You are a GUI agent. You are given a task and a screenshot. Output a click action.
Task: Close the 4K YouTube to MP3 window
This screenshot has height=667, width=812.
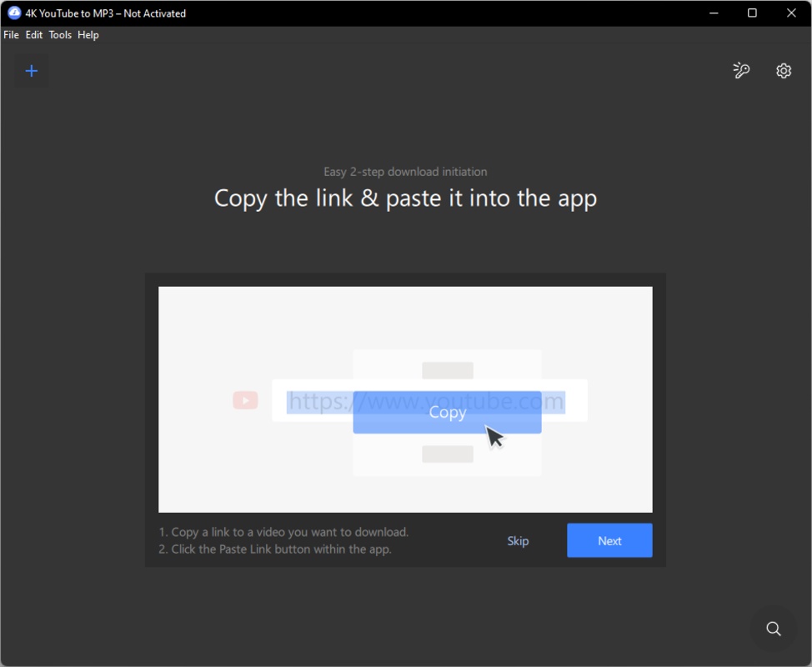pos(791,13)
